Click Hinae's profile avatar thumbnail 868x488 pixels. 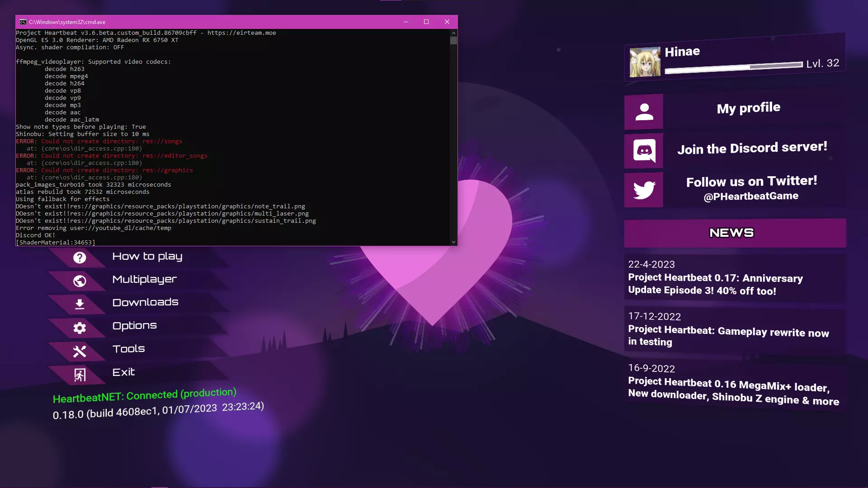[x=645, y=62]
